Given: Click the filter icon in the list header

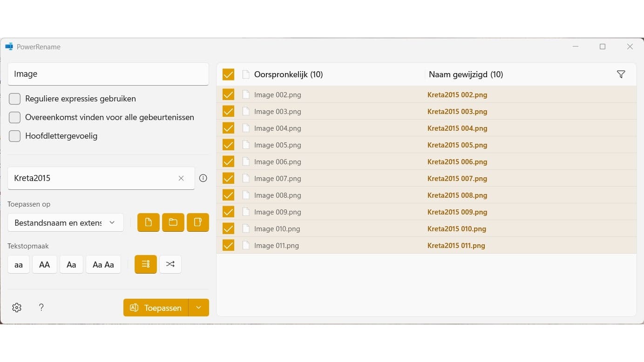Looking at the screenshot, I should tap(621, 74).
